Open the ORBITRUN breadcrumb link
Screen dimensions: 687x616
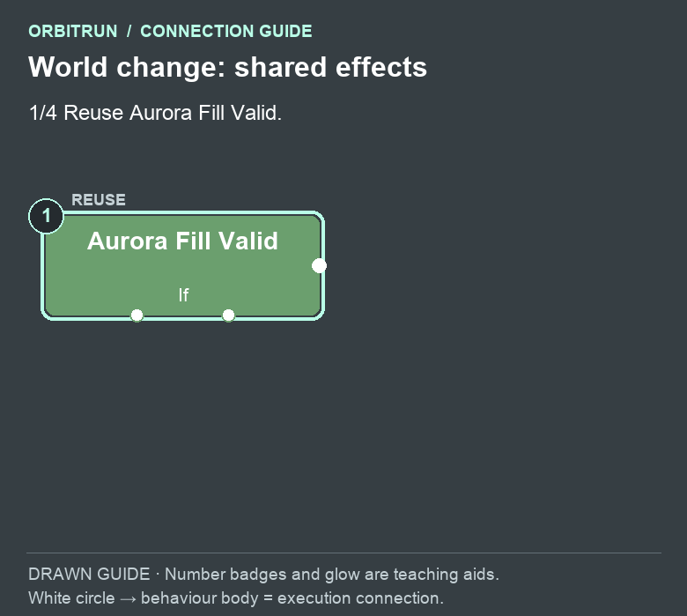coord(73,31)
